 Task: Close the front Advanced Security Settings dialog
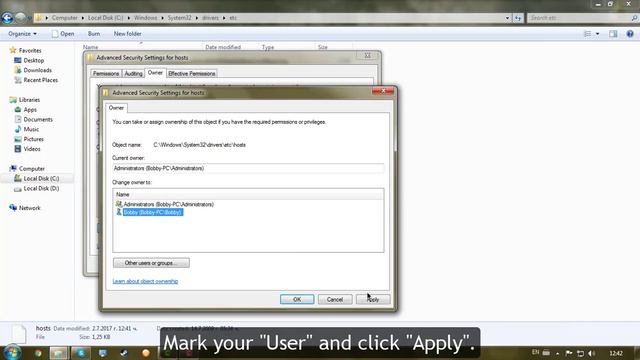(383, 91)
